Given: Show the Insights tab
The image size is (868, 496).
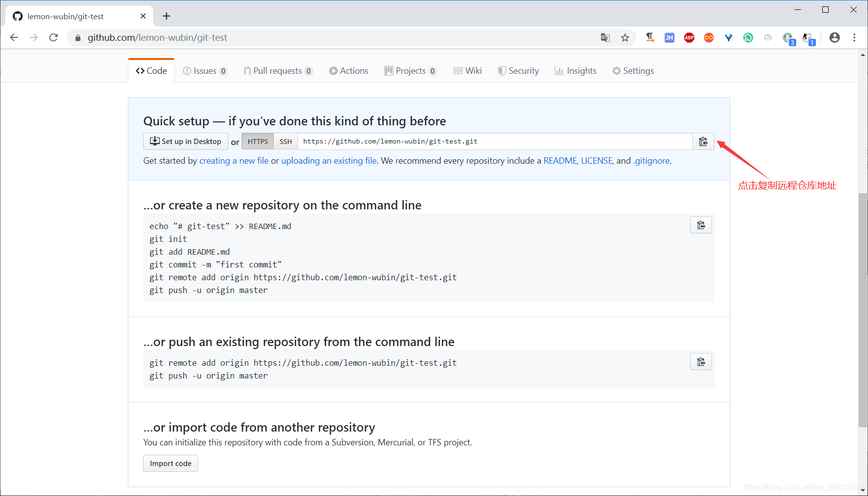Looking at the screenshot, I should pos(575,71).
